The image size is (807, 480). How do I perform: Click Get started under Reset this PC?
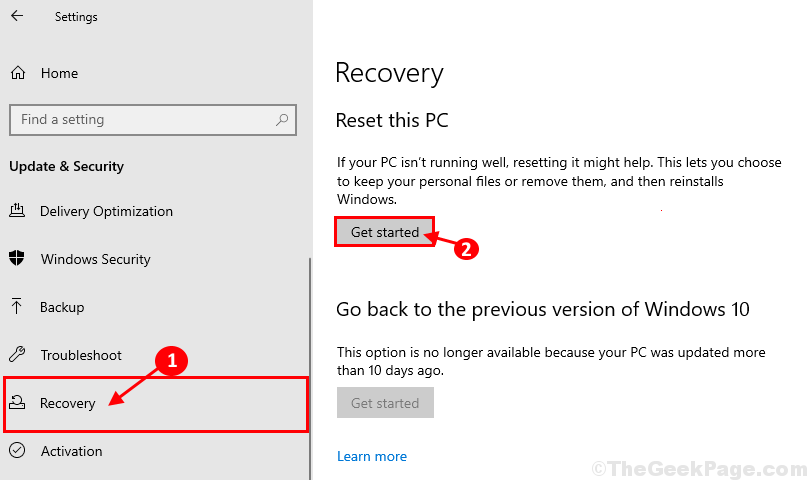(x=385, y=232)
